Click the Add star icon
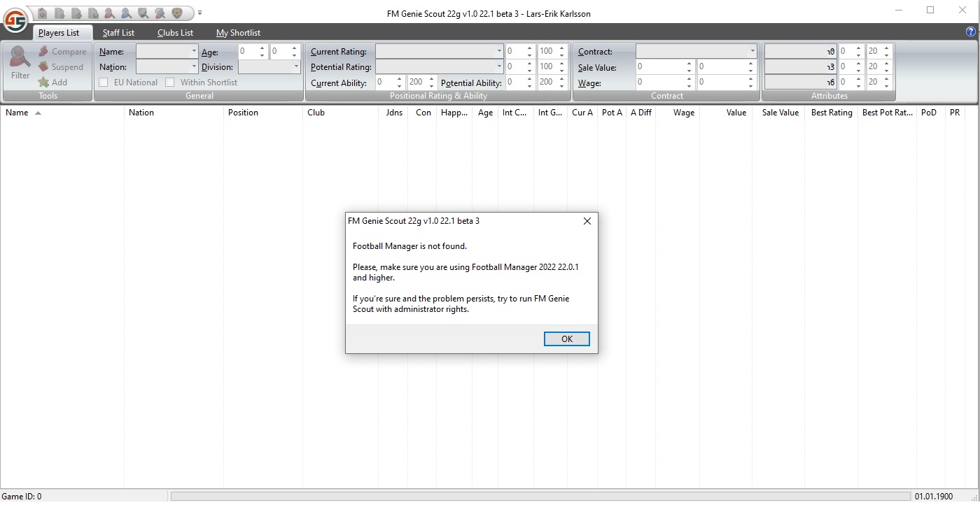The width and height of the screenshot is (980, 505). 43,83
